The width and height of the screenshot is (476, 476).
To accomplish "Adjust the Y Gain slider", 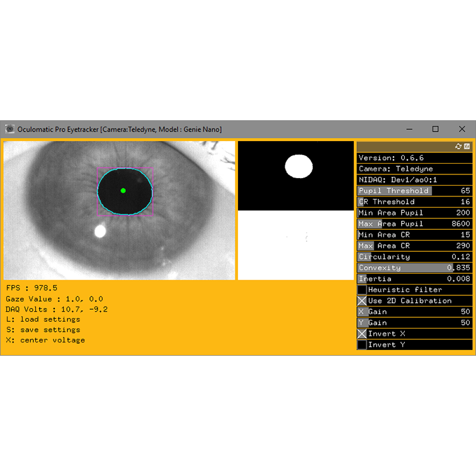I will click(x=414, y=323).
